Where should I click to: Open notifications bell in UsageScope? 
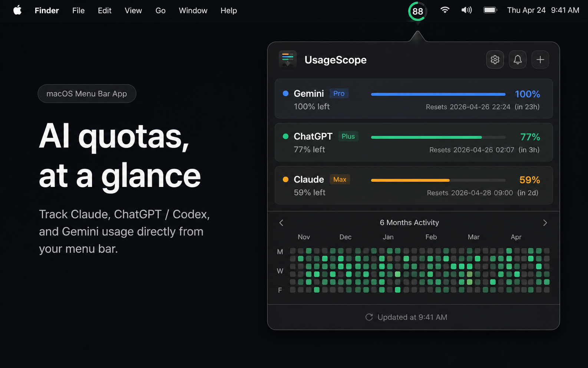pos(518,59)
